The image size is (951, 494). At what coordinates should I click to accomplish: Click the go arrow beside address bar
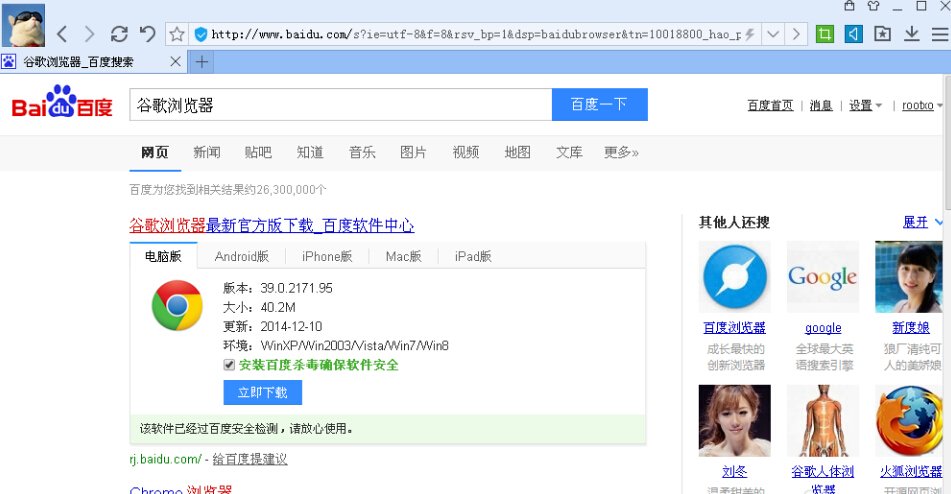(x=796, y=34)
